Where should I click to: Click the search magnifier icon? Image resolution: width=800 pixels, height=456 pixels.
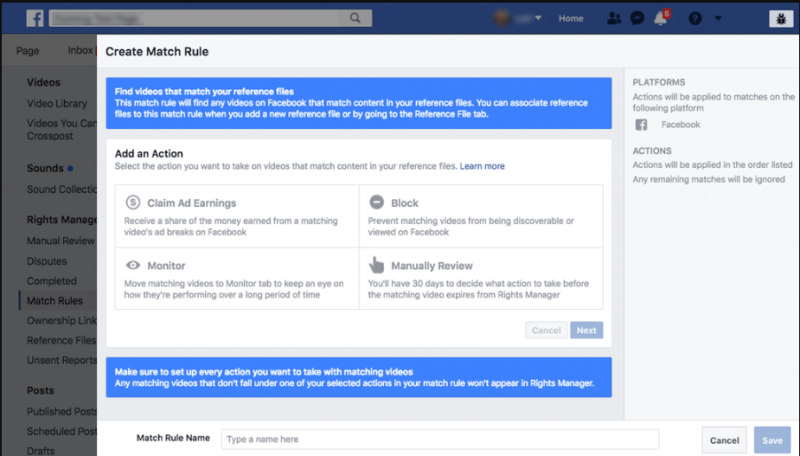[355, 18]
